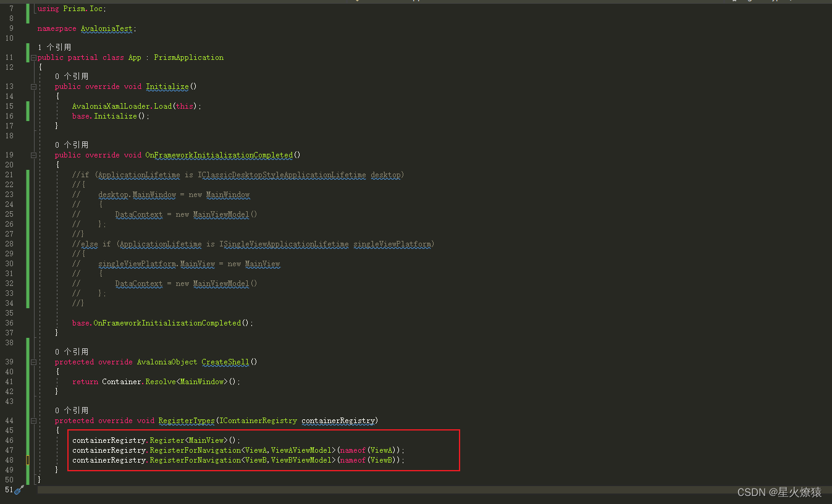Click 'AvaloniaXamlLoader' on line 15
Viewport: 832px width, 504px height.
pos(111,106)
